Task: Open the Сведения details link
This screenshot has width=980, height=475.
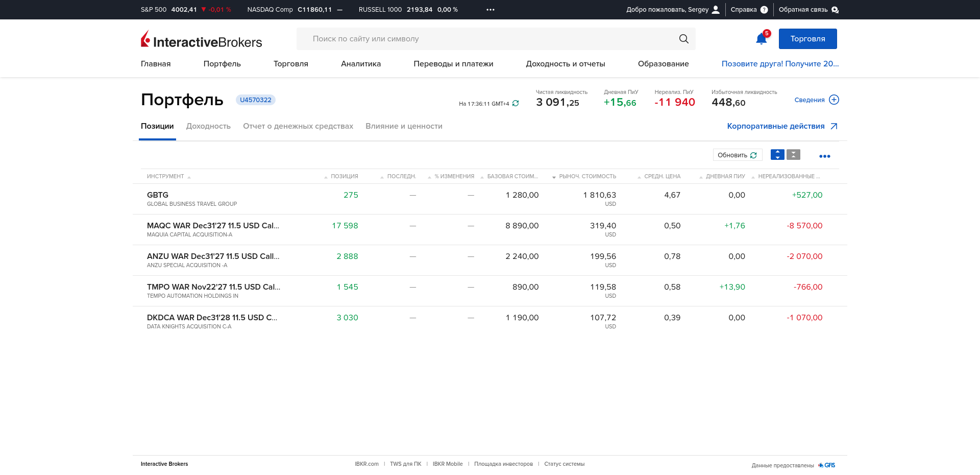Action: pos(810,100)
